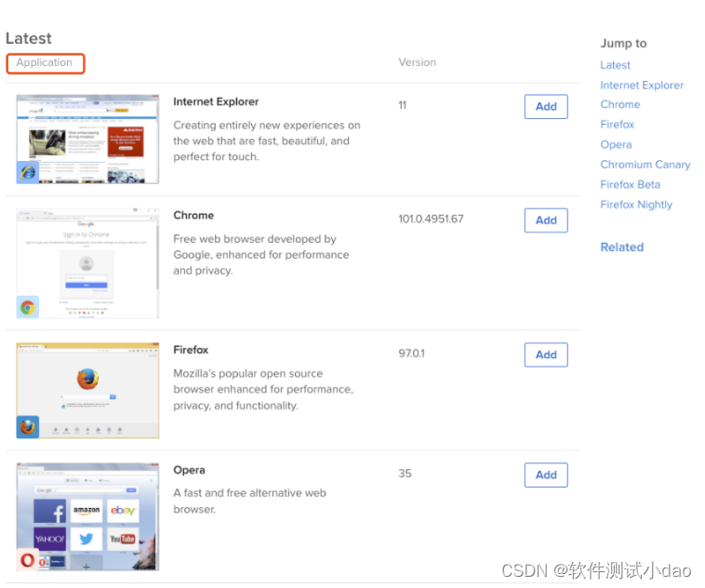Click the Latest section heading

[x=29, y=38]
